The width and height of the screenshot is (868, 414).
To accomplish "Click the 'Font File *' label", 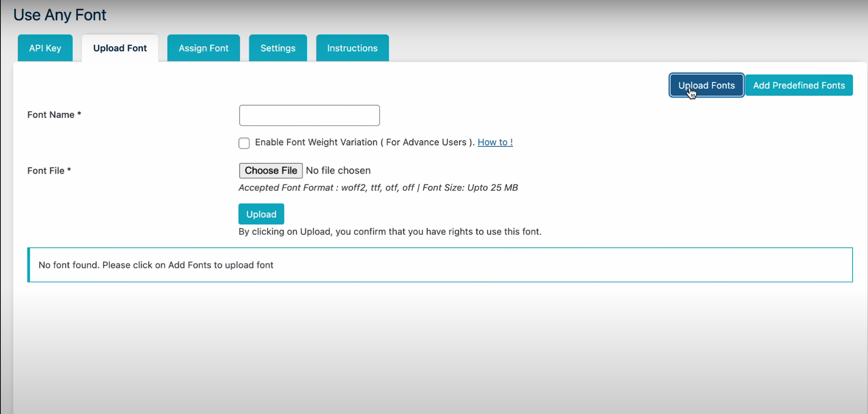I will pos(49,171).
